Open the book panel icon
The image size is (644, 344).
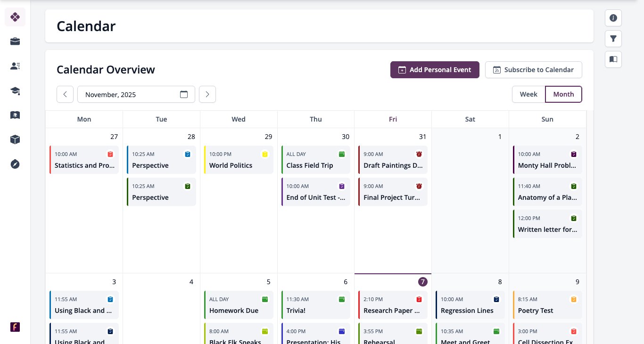coord(613,59)
